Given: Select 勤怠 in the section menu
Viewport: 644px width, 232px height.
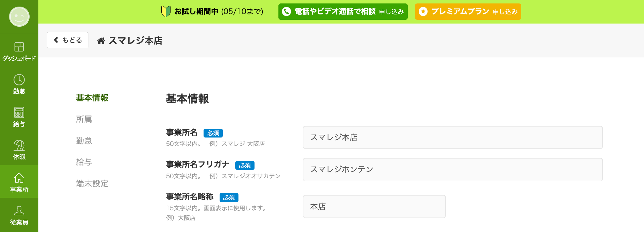Looking at the screenshot, I should click(x=84, y=141).
